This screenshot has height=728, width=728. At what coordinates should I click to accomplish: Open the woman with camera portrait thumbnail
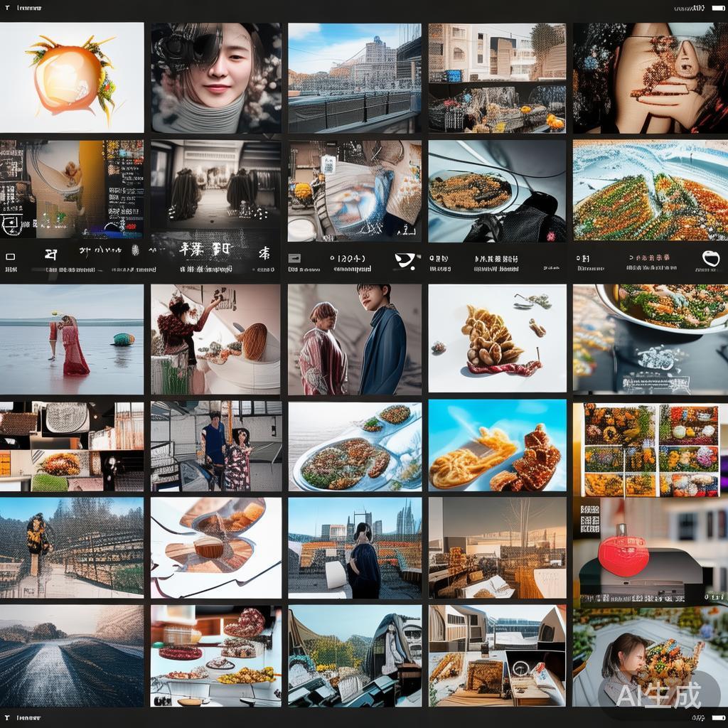[215, 77]
